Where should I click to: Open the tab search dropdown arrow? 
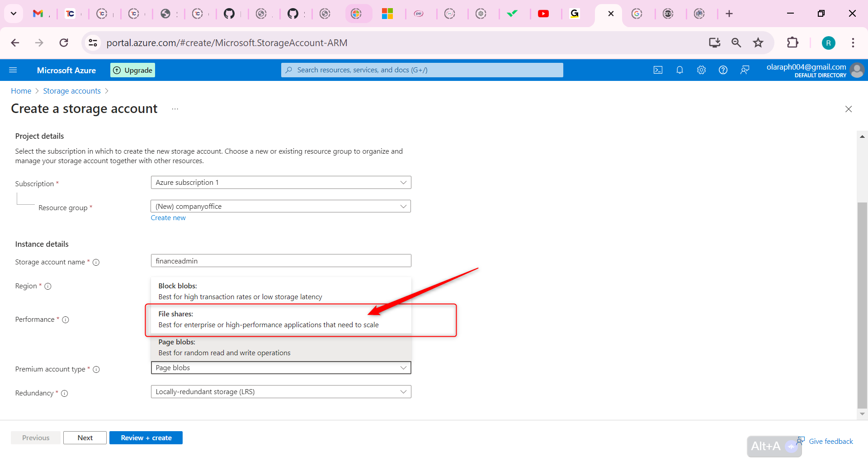tap(14, 14)
